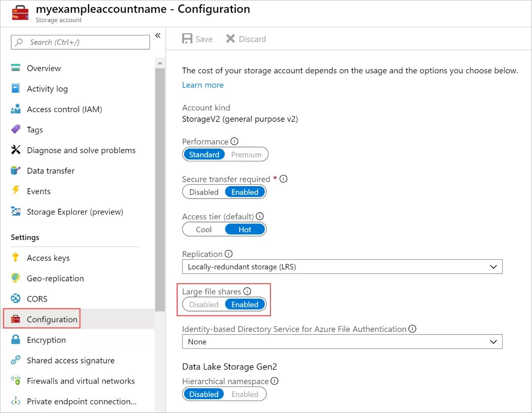The height and width of the screenshot is (413, 532).
Task: Go to Shared access signature
Action: pyautogui.click(x=70, y=360)
